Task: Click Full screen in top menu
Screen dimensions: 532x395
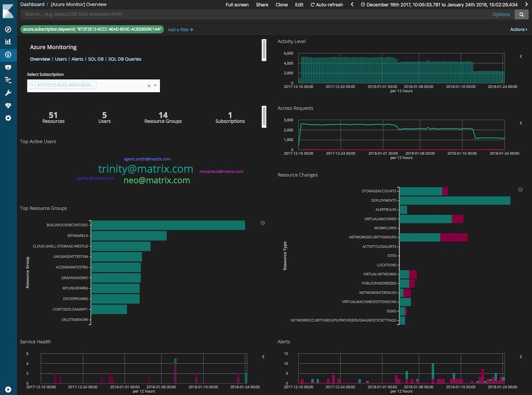Action: (x=237, y=4)
